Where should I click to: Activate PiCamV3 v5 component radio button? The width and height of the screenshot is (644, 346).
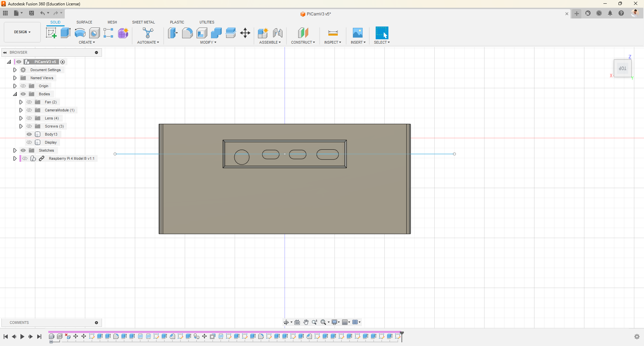point(63,62)
